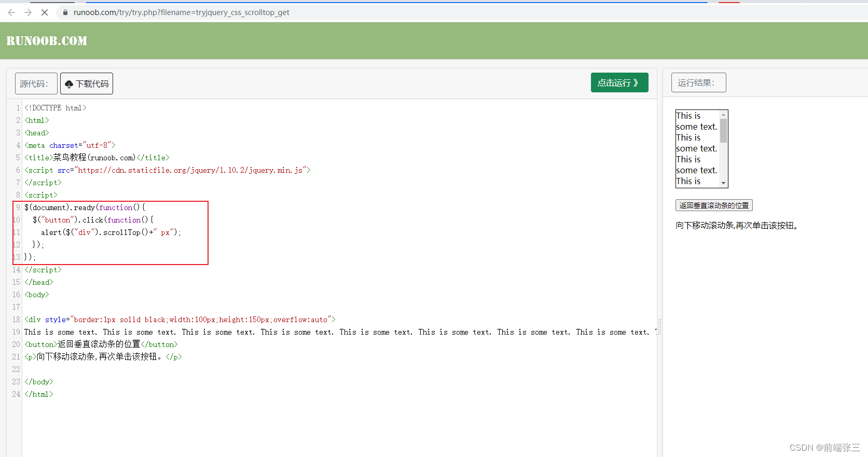Click the <body> code line
This screenshot has height=457, width=868.
coord(37,295)
